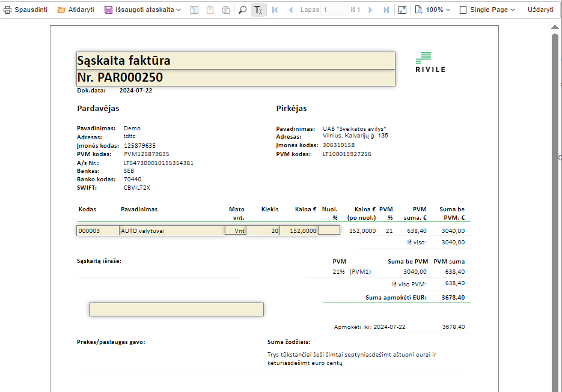
Task: Select the AUTO valytuvai name cell
Action: click(172, 231)
